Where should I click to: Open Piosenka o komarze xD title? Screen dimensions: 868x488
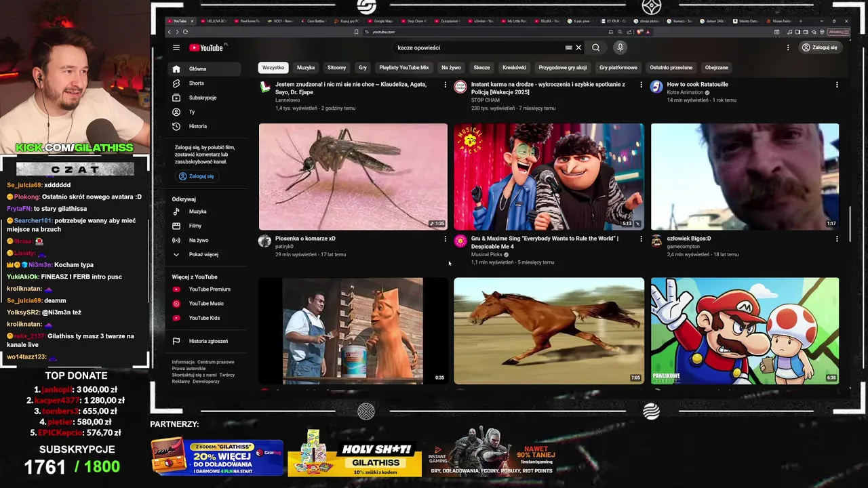coord(305,239)
